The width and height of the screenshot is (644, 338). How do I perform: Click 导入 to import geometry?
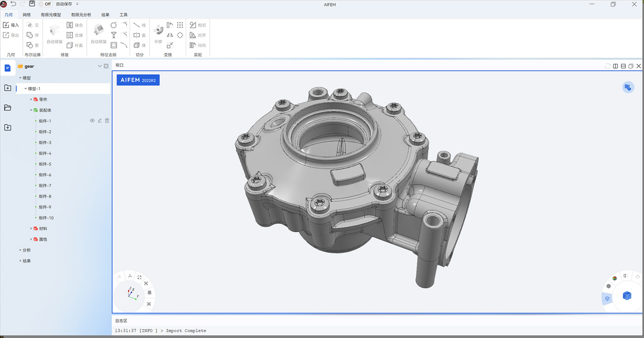click(11, 25)
